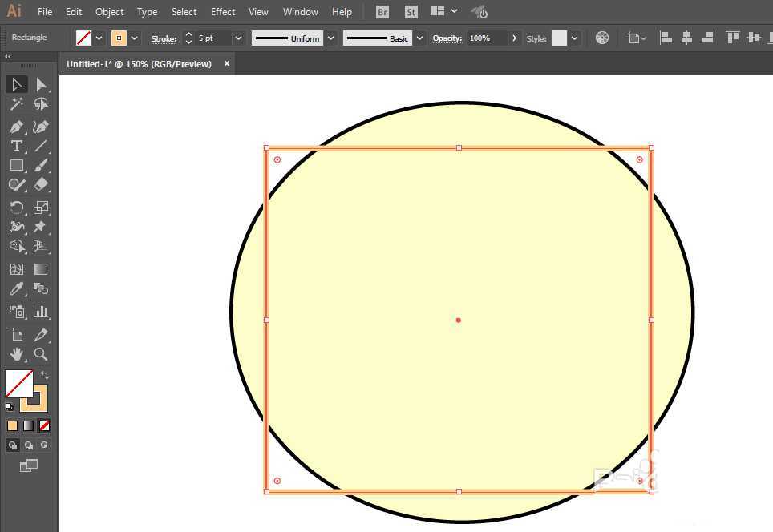Swap fill and stroke colors
773x532 pixels.
45,375
